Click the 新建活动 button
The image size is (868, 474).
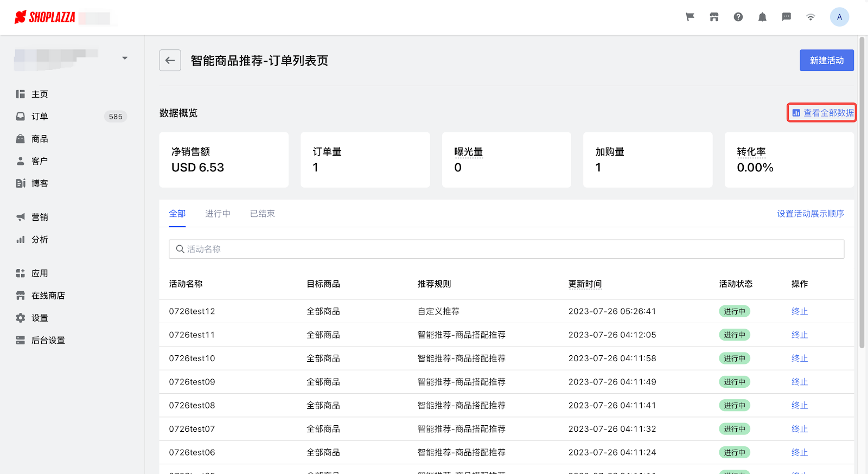click(x=827, y=60)
